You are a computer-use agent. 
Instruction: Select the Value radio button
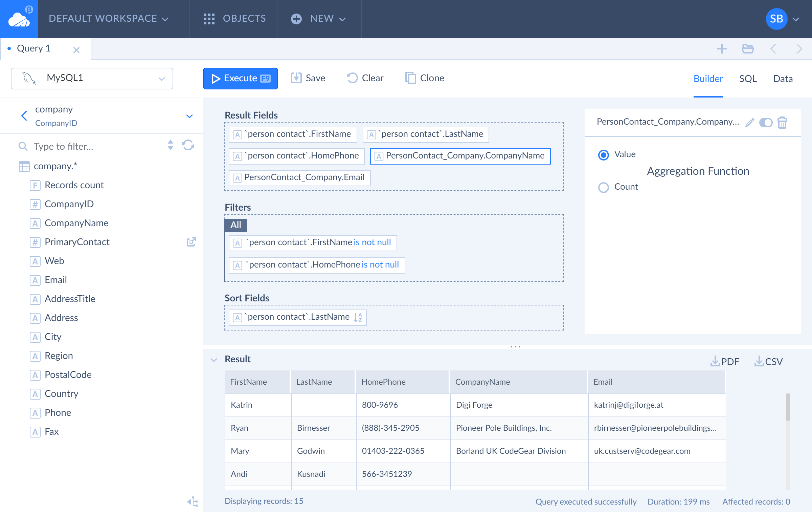[x=603, y=155]
